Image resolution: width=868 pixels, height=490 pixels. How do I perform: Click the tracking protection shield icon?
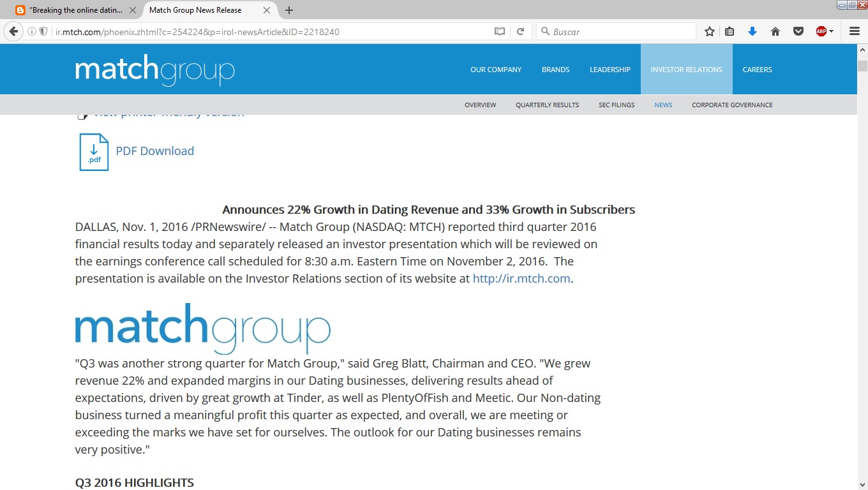[x=43, y=31]
